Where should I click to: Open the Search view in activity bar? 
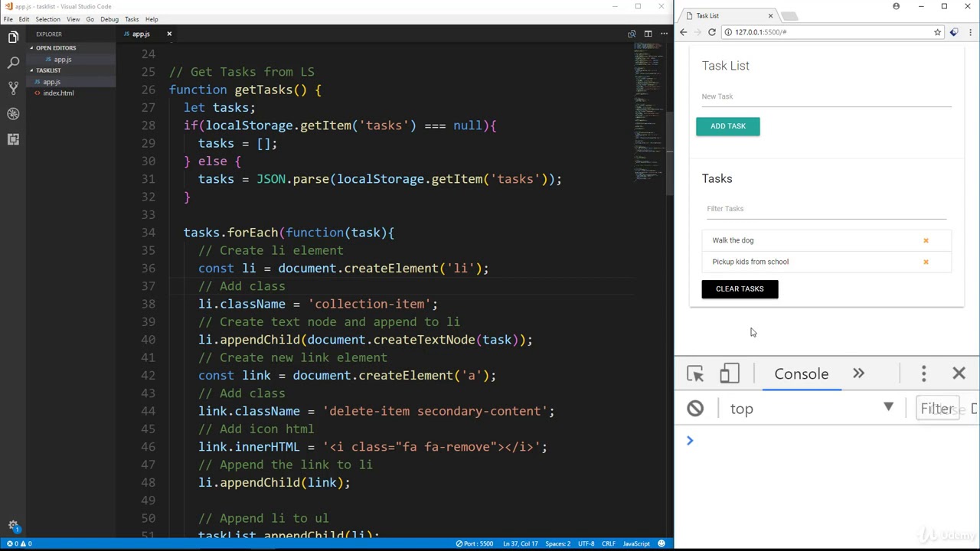[x=13, y=62]
